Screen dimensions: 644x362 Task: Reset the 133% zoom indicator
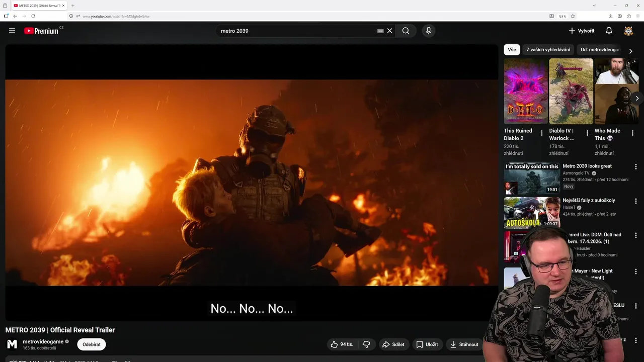562,16
